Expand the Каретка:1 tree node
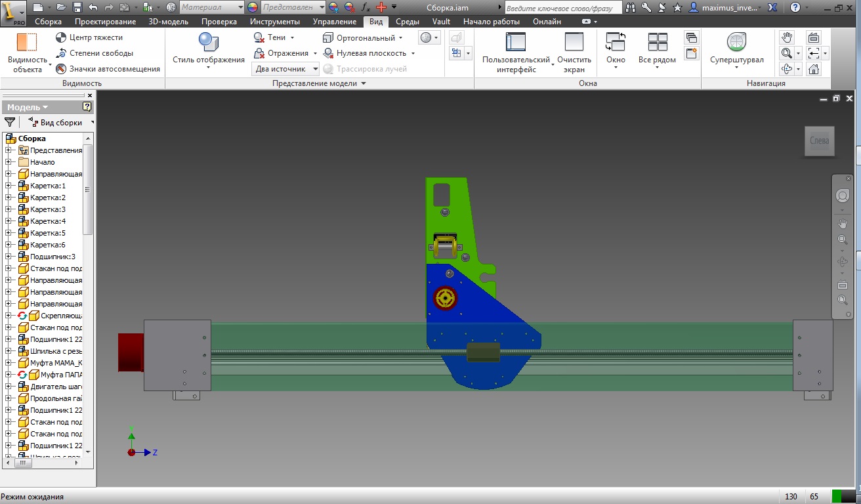The width and height of the screenshot is (861, 504). pyautogui.click(x=9, y=186)
